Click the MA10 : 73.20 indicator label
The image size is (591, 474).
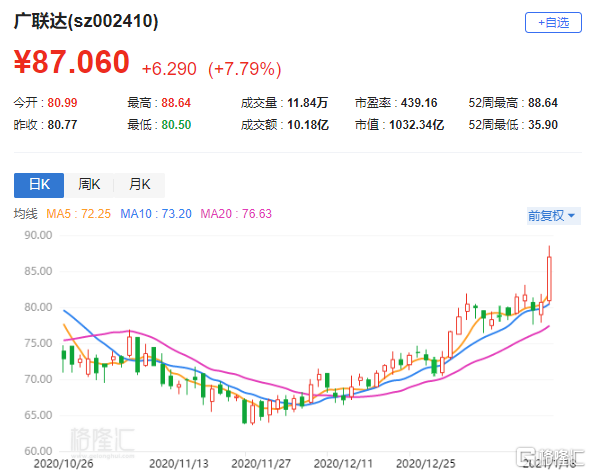click(x=156, y=214)
